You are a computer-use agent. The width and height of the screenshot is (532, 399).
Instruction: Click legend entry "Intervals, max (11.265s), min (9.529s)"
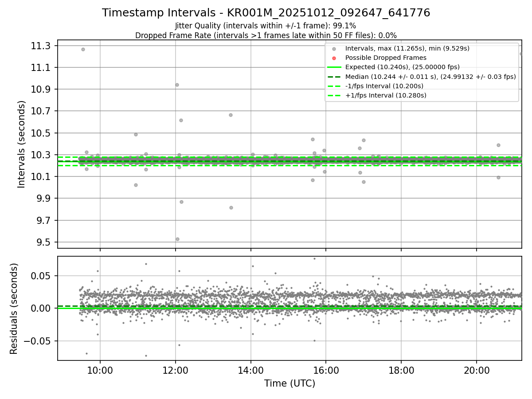[x=407, y=48]
